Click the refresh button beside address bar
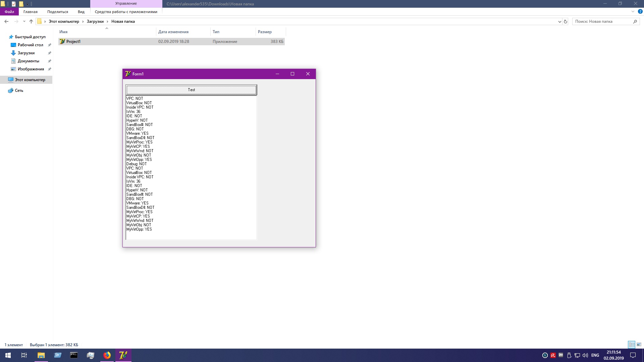Screen dimensions: 644x362 point(566,21)
